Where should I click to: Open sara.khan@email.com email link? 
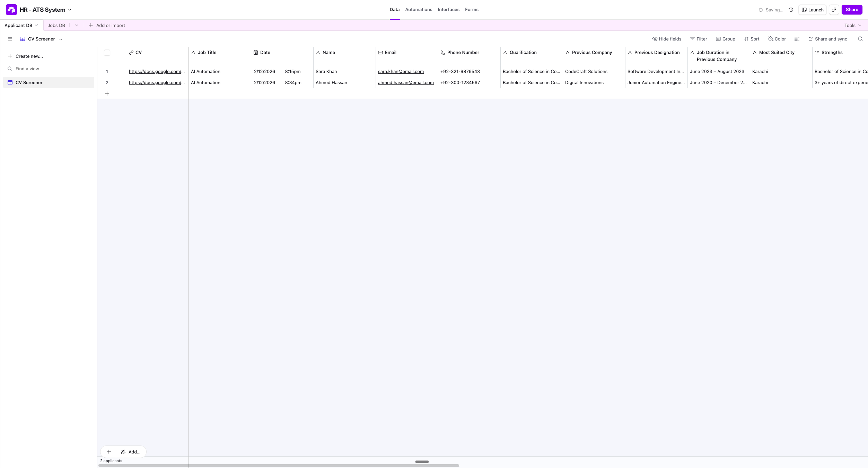pos(401,72)
